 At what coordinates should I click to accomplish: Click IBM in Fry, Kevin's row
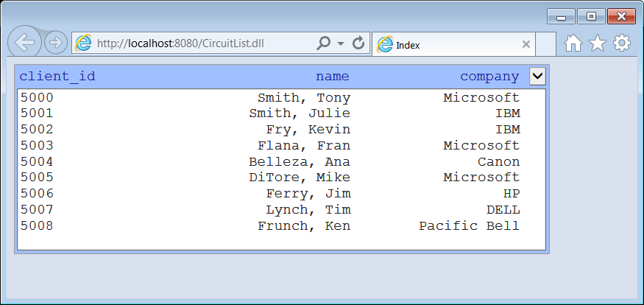[x=508, y=130]
